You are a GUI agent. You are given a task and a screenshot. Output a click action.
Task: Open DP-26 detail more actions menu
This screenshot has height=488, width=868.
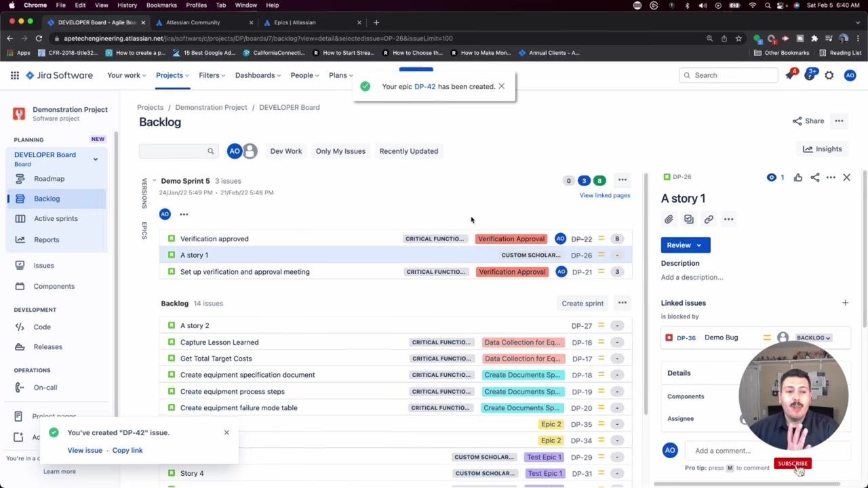831,178
